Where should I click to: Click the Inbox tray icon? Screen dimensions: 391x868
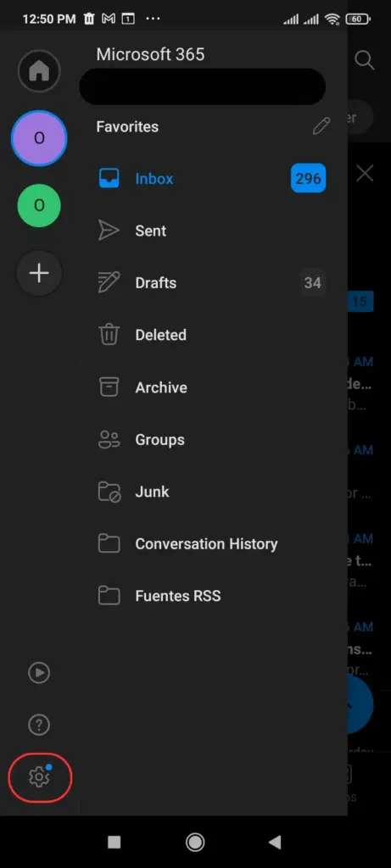point(109,179)
